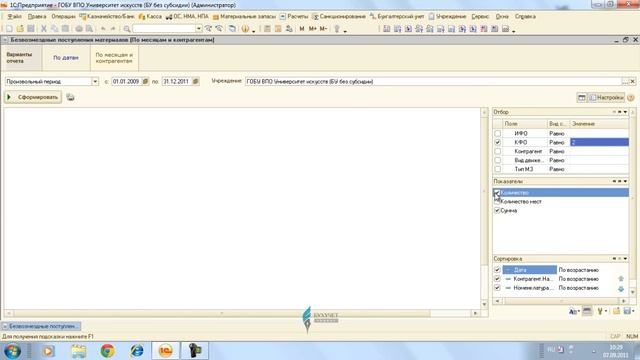Open Google Chrome from the taskbar
Viewport: 640px width, 360px height.
[x=108, y=351]
